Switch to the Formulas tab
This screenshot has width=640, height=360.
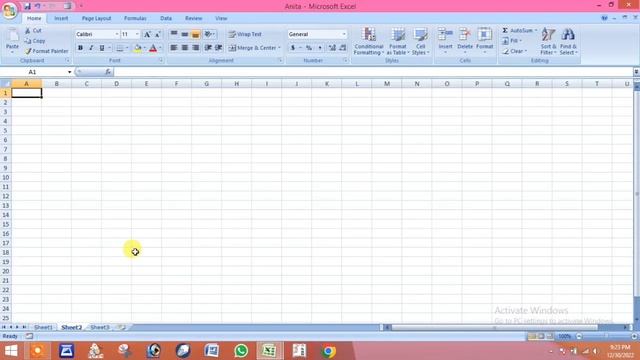pyautogui.click(x=135, y=18)
